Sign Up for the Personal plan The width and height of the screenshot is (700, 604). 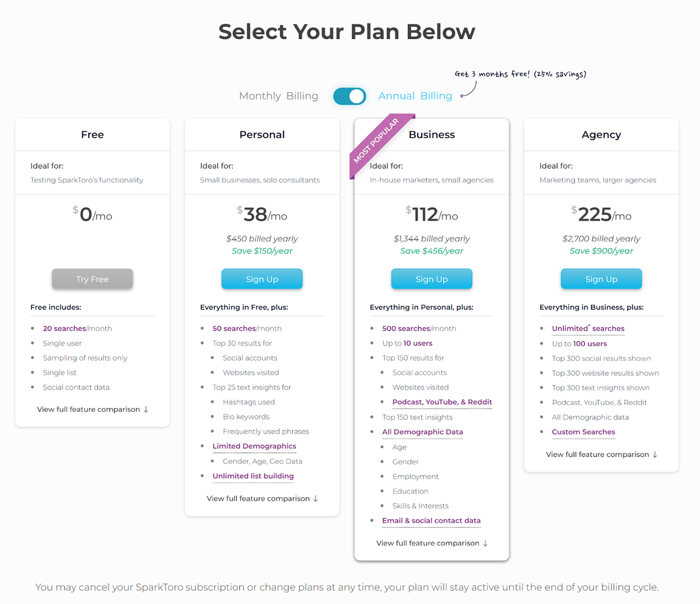tap(262, 279)
